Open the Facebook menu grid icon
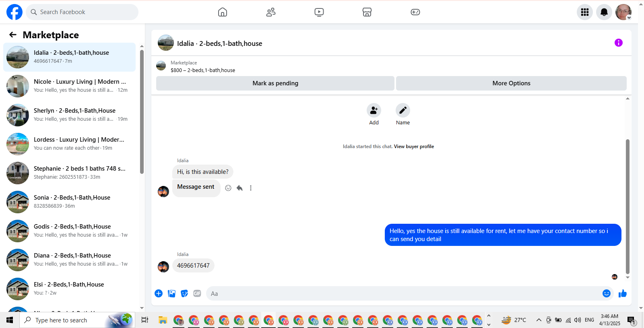The width and height of the screenshot is (644, 328). click(585, 12)
